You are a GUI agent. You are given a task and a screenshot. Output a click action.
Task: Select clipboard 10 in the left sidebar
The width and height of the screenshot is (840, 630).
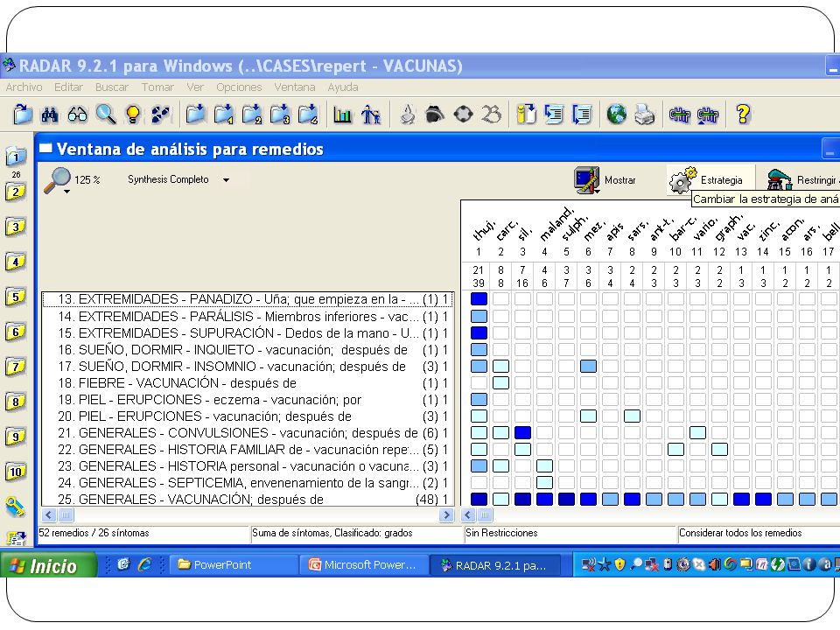pyautogui.click(x=16, y=472)
